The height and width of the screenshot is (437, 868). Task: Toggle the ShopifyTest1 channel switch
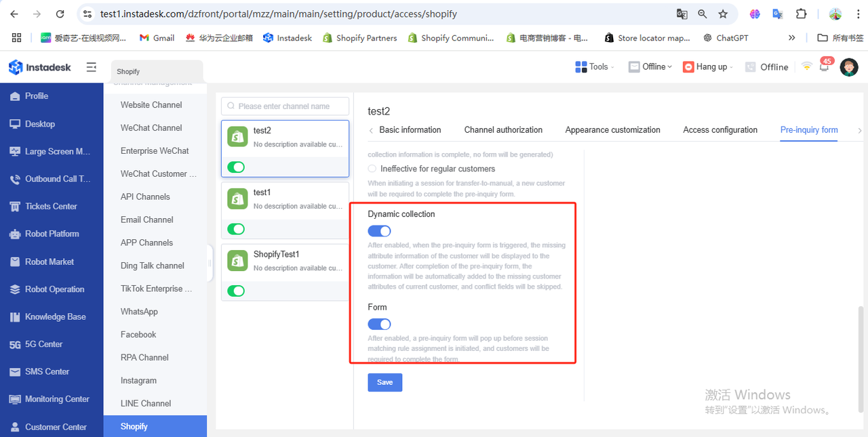[236, 291]
